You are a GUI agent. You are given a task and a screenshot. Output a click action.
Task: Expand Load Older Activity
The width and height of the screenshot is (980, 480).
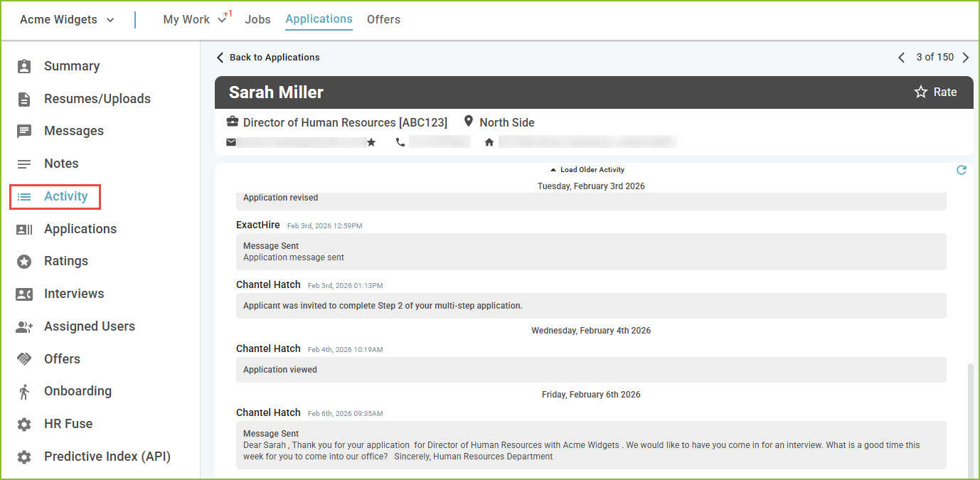click(587, 170)
